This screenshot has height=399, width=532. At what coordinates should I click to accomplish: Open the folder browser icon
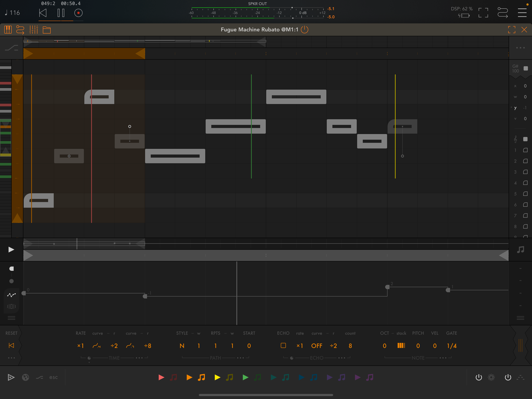click(x=47, y=30)
